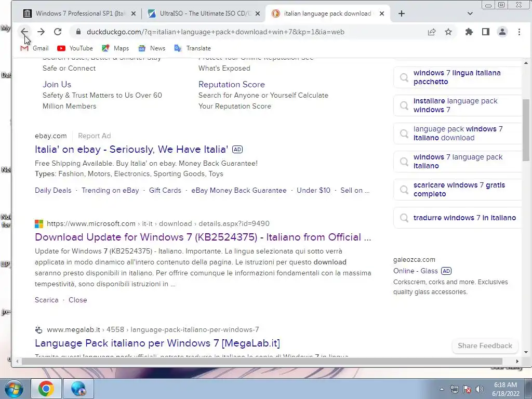Open eBay Money Back Guarantee sublink
Viewport: 532px width, 399px height.
point(239,190)
